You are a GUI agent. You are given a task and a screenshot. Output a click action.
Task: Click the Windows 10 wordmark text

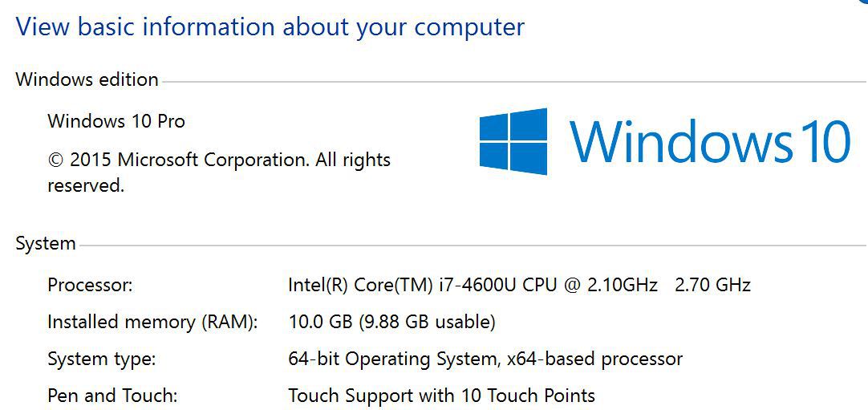point(710,140)
